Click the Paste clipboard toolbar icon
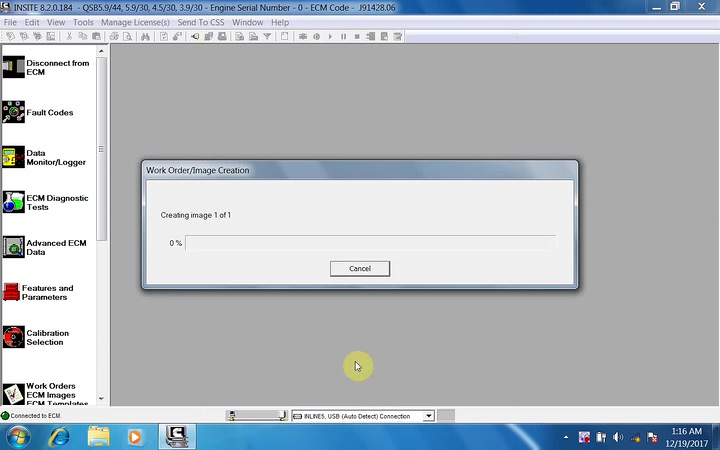 [x=96, y=36]
